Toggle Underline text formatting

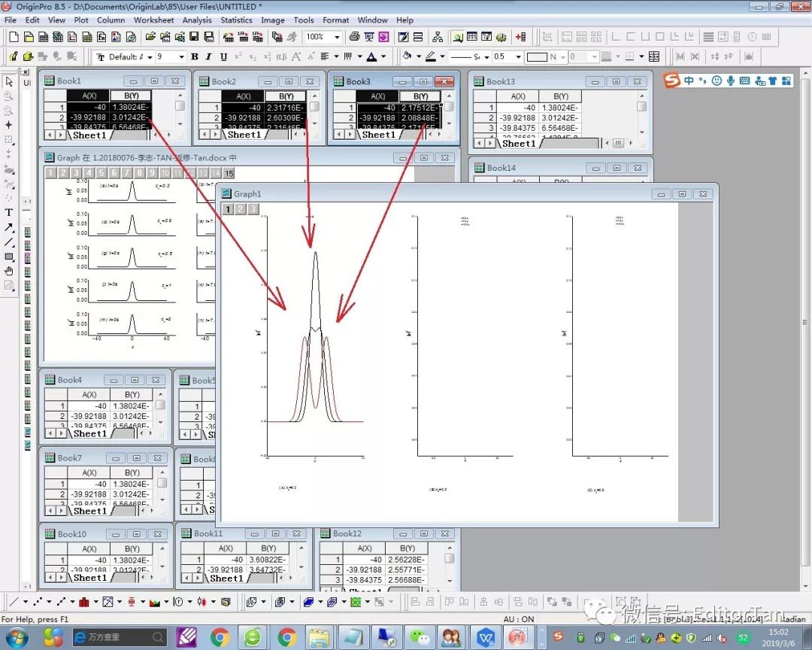(x=223, y=56)
